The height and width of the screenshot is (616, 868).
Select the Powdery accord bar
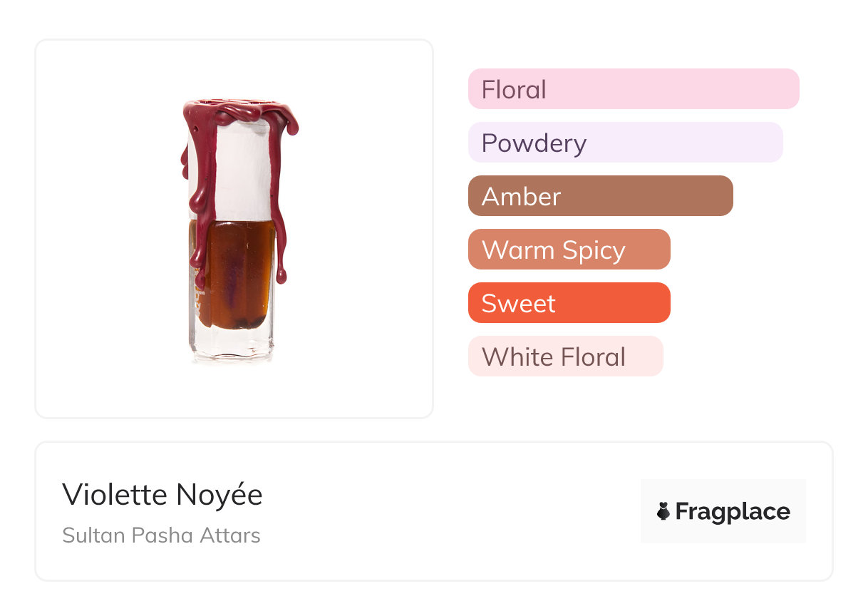[x=625, y=143]
